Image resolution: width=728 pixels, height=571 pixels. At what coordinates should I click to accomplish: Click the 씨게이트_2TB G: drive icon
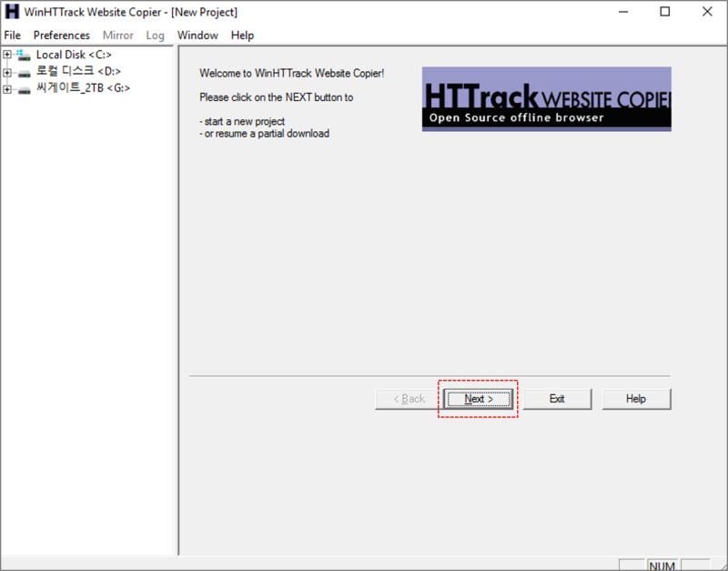tap(25, 88)
